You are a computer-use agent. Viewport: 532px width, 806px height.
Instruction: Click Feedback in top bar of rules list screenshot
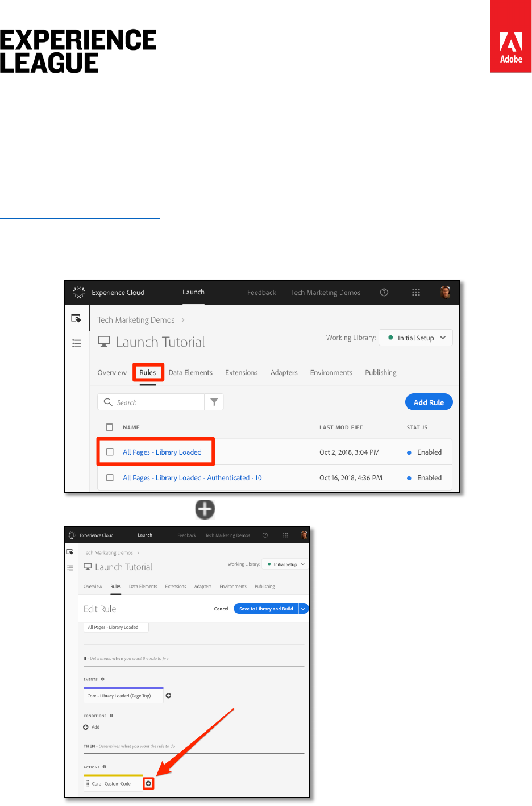tap(261, 292)
